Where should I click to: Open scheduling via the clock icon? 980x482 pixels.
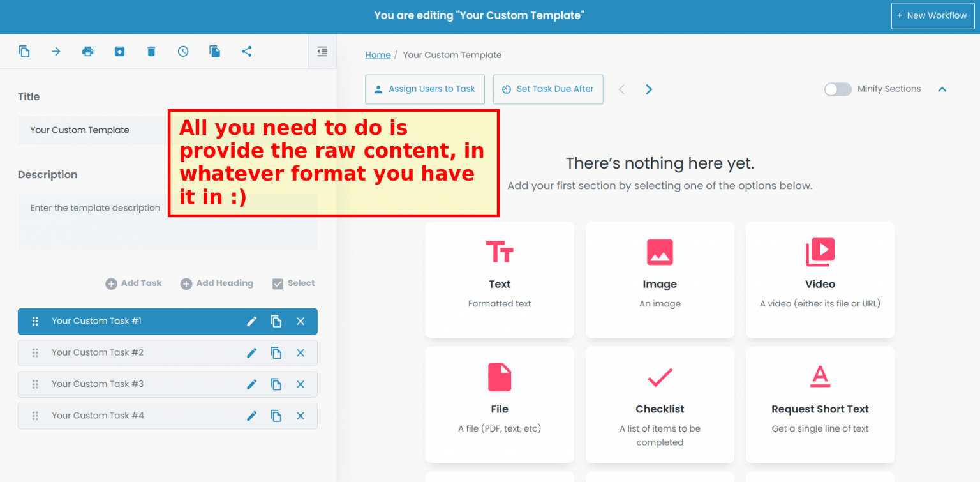[183, 51]
